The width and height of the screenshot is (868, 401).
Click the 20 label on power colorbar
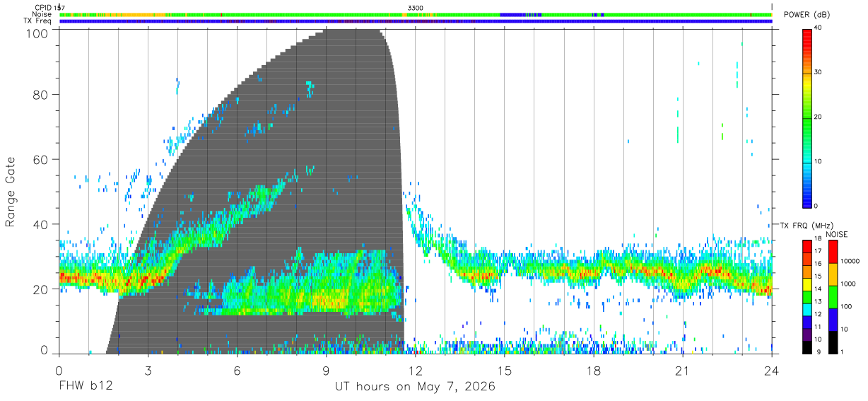819,117
